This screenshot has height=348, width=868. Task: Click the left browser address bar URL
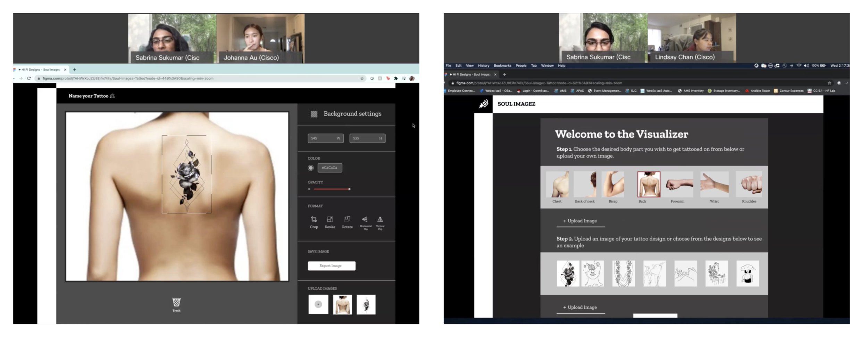coord(128,79)
